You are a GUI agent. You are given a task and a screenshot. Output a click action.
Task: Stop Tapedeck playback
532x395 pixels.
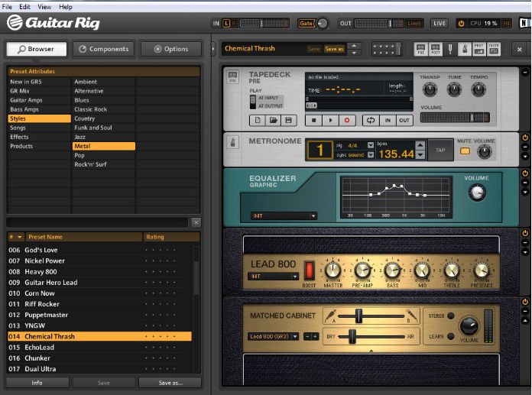pos(314,121)
